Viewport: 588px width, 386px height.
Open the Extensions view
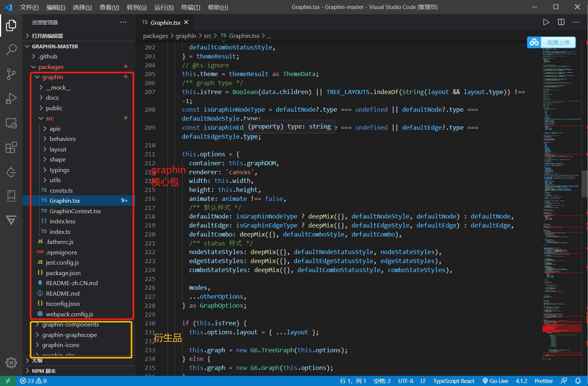coord(11,147)
